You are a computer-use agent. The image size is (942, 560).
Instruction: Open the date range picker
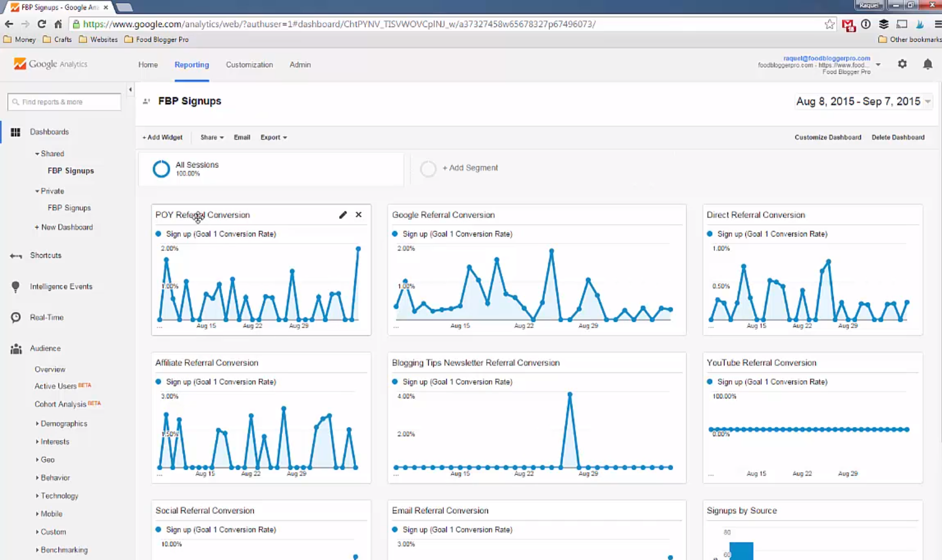click(x=863, y=101)
